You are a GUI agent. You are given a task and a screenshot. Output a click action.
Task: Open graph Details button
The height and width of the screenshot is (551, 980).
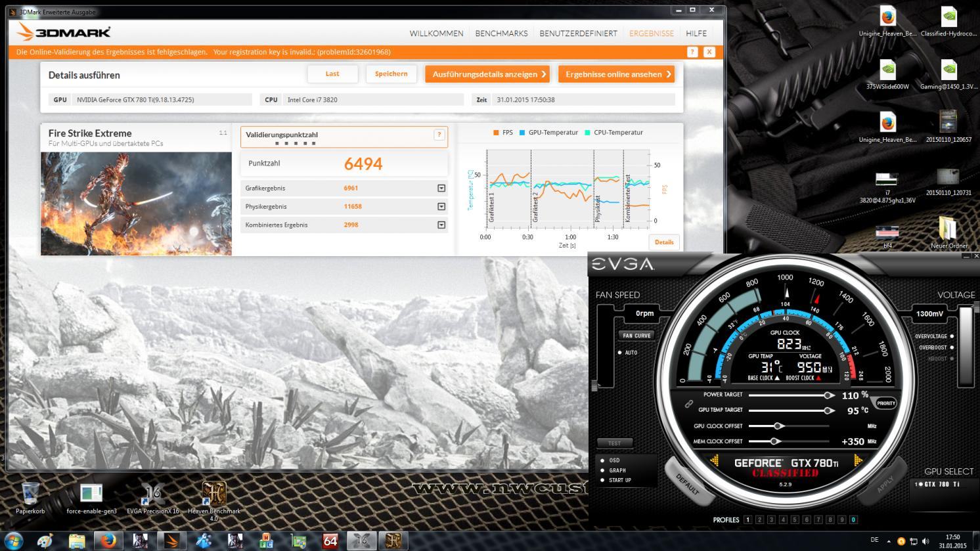pyautogui.click(x=664, y=242)
